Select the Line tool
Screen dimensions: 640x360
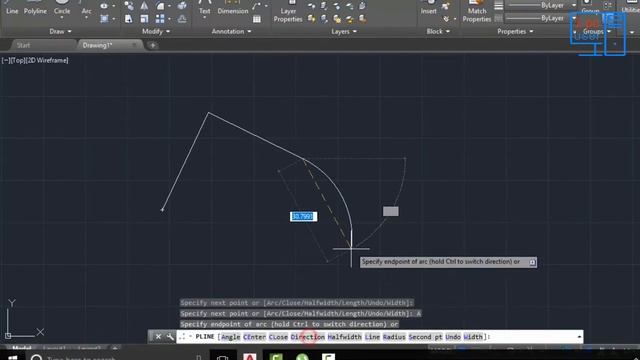(x=12, y=8)
